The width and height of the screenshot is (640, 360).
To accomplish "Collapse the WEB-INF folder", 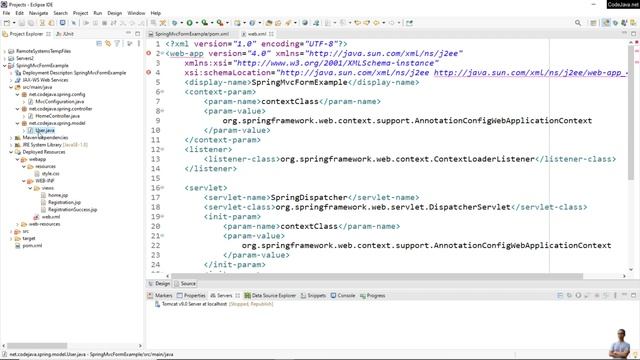I will tap(24, 181).
